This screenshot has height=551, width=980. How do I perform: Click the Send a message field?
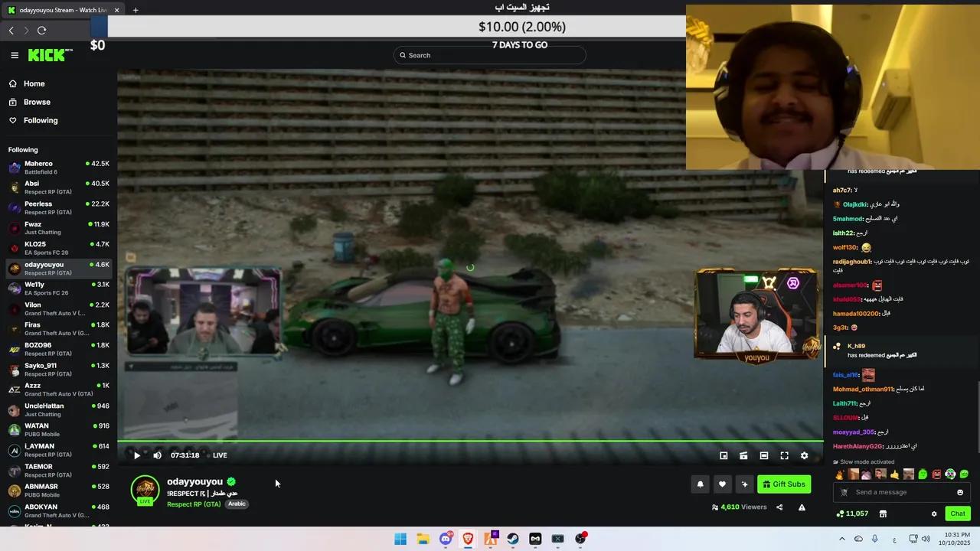903,492
